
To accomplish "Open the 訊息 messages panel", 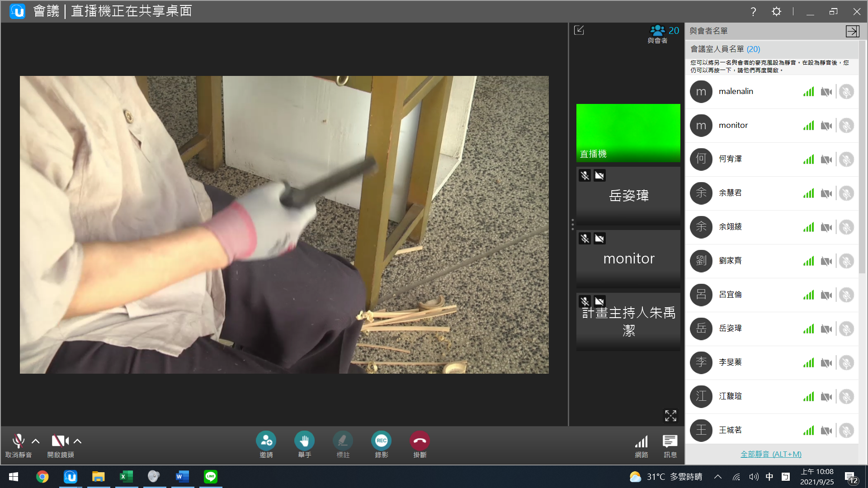I will pyautogui.click(x=670, y=441).
